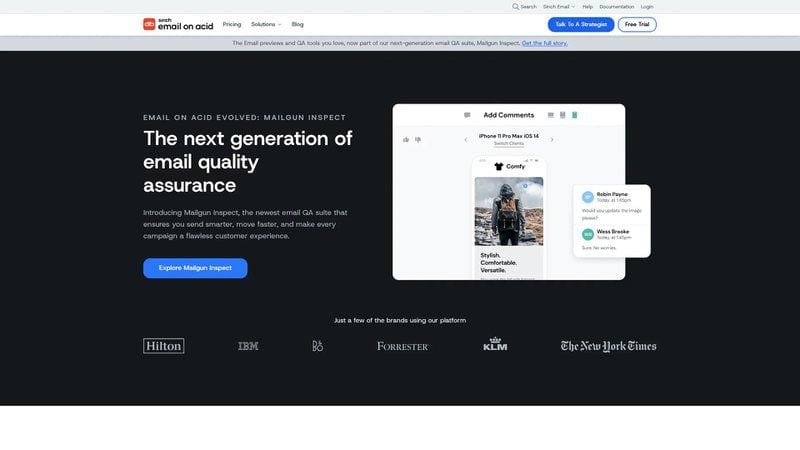Select the first layout view icon
This screenshot has height=450, width=800.
point(551,115)
